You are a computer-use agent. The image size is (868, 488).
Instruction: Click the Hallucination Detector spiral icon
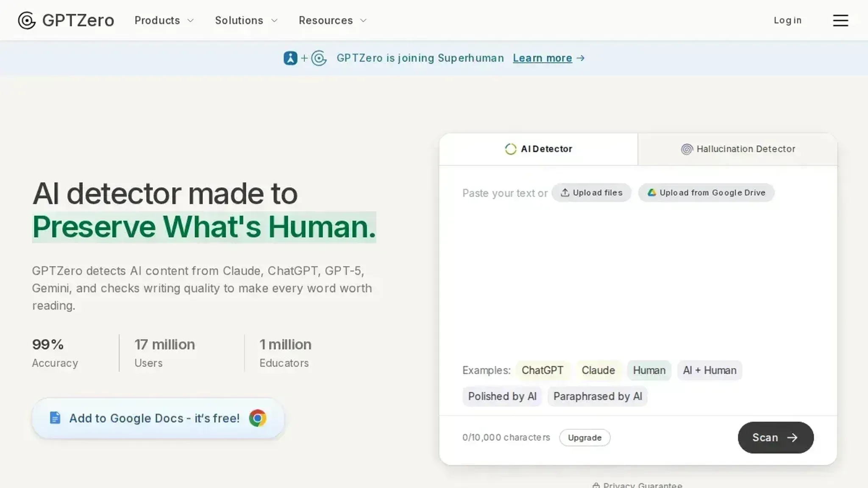click(687, 149)
